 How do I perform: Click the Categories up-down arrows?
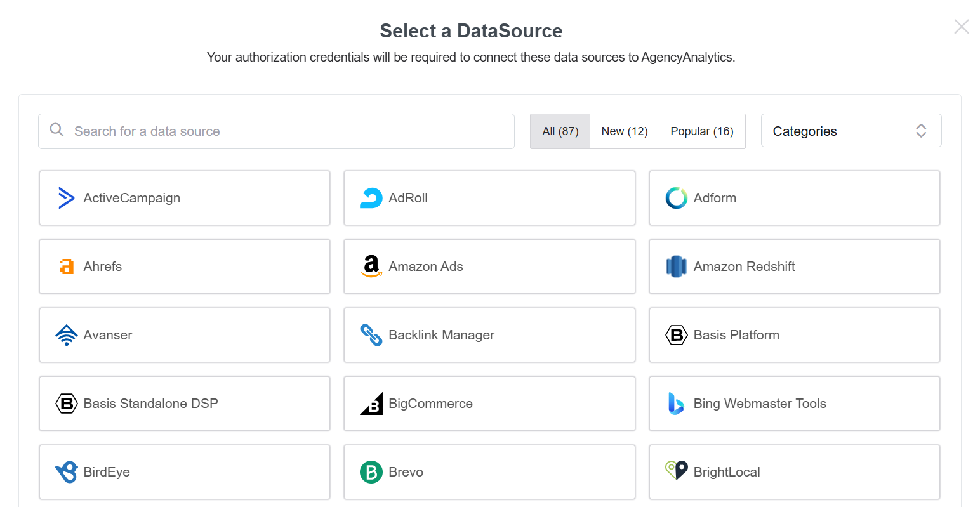coord(921,131)
